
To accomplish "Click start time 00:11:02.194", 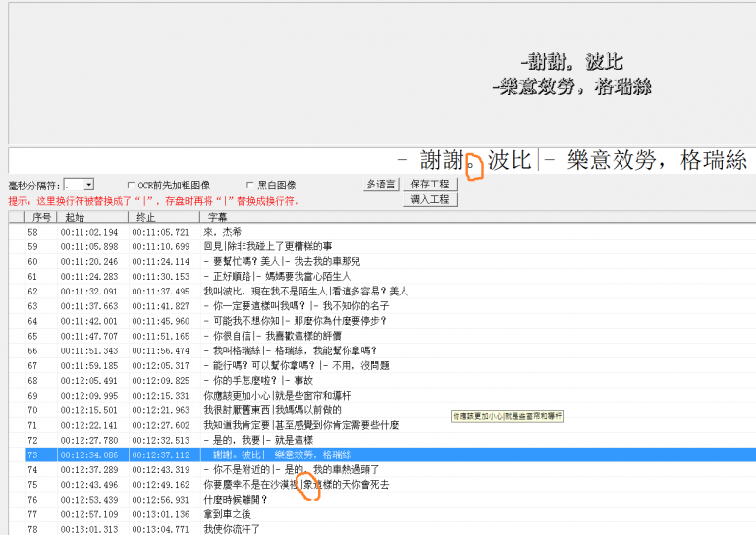I will point(89,233).
